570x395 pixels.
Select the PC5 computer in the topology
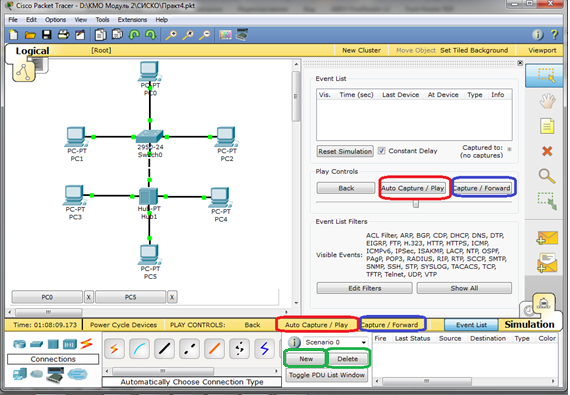(x=149, y=254)
